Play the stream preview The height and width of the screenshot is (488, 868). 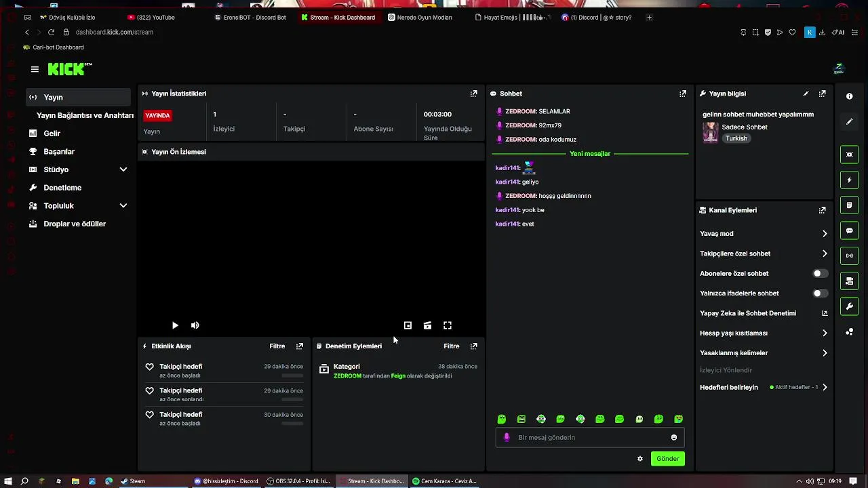(x=175, y=325)
